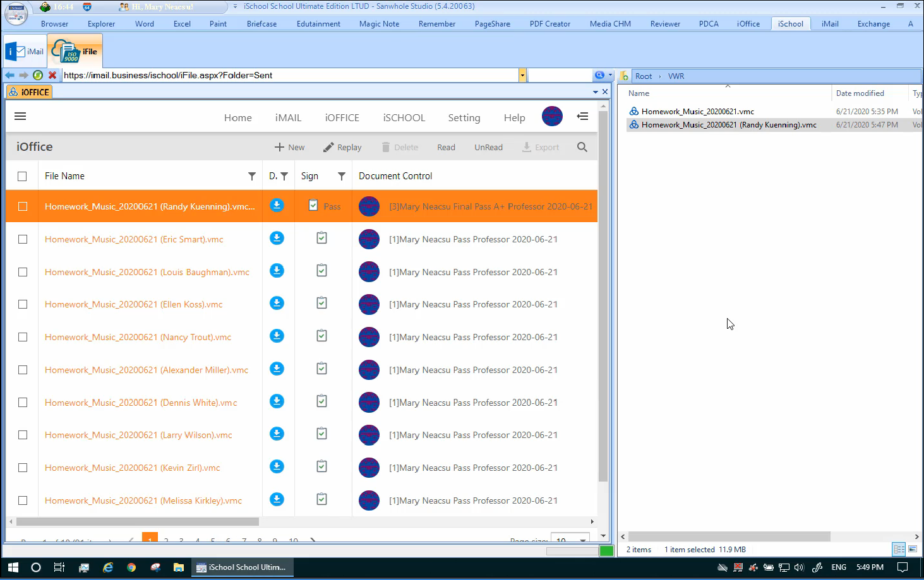
Task: Open the iFile ISO 9000 icon
Action: [75, 51]
